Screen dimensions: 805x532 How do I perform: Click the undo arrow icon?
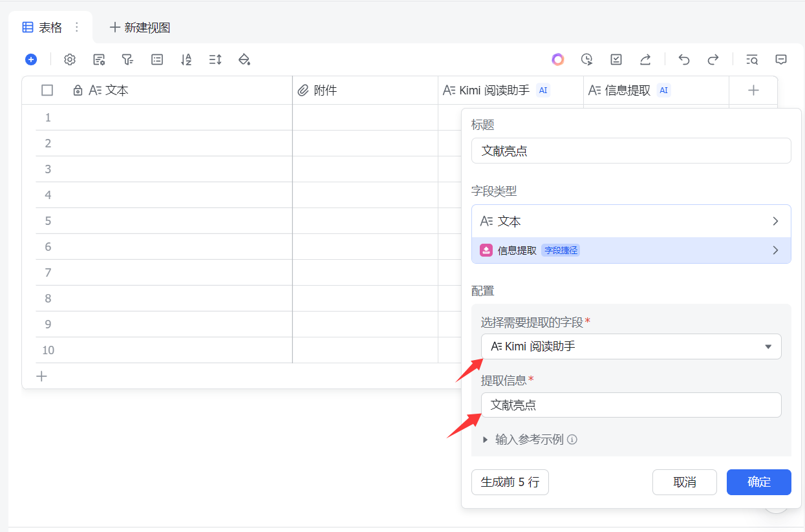pyautogui.click(x=684, y=59)
